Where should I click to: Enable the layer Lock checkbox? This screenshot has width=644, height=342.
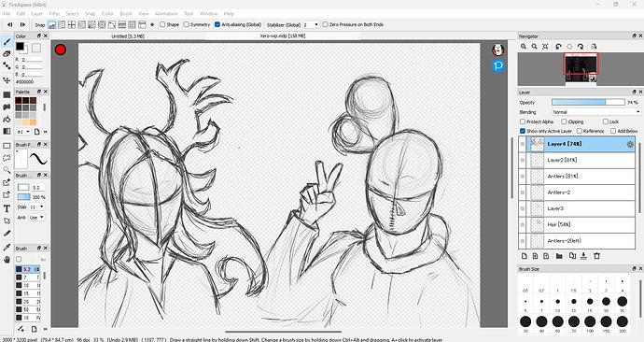tap(606, 121)
